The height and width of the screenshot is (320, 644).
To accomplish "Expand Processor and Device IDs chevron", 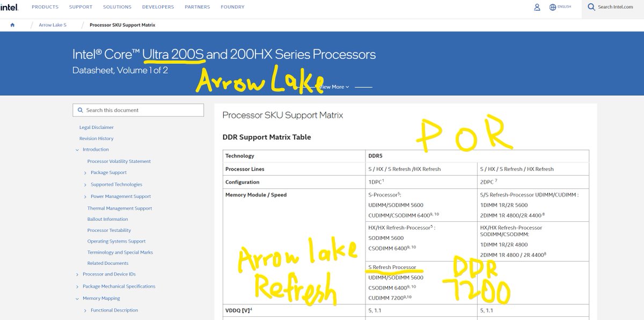I will pyautogui.click(x=77, y=275).
